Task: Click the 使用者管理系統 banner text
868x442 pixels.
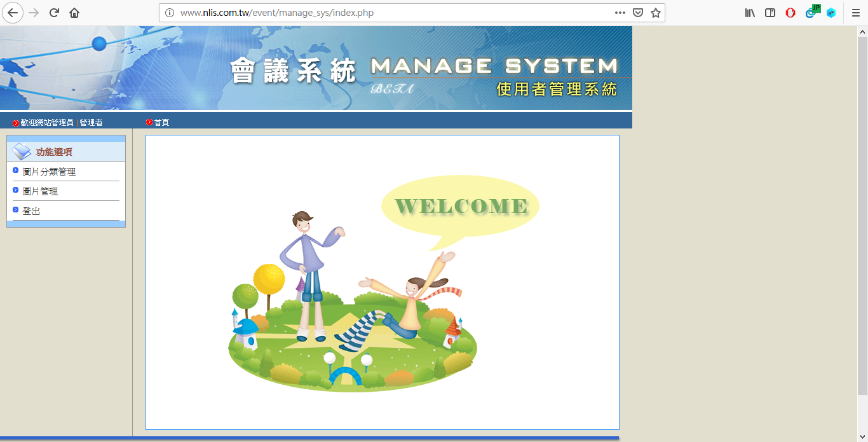Action: (x=557, y=89)
